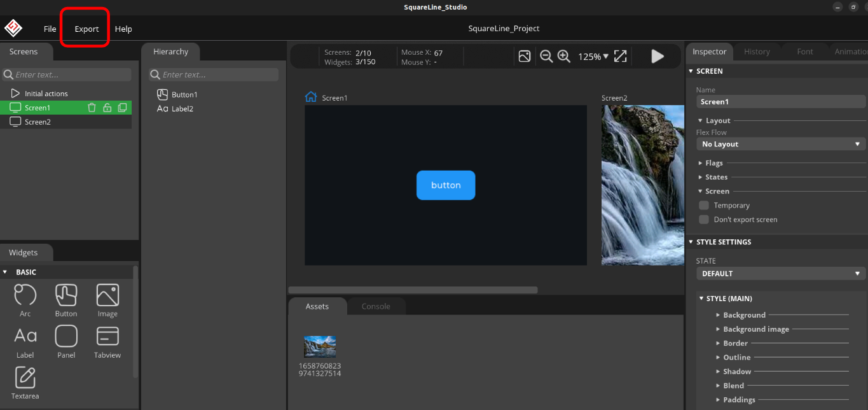Open the Export menu
868x410 pixels.
click(x=86, y=29)
